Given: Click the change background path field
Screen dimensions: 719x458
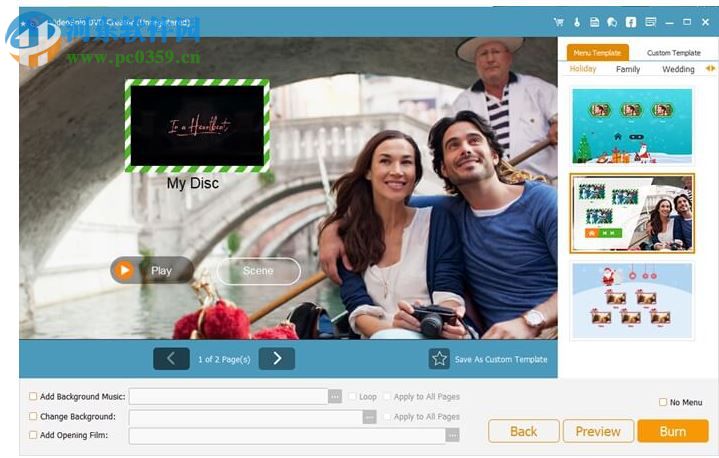Looking at the screenshot, I should [246, 417].
